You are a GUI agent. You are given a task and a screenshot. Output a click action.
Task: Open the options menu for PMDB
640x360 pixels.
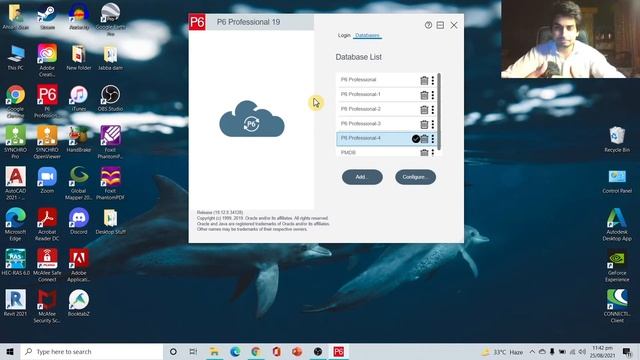[433, 153]
